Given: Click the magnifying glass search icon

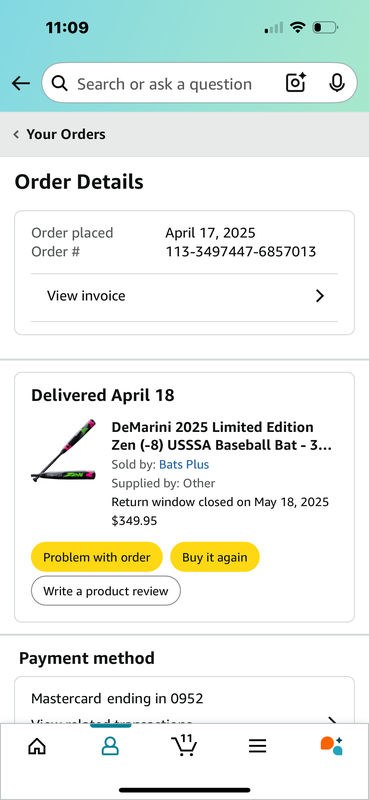Looking at the screenshot, I should point(60,83).
